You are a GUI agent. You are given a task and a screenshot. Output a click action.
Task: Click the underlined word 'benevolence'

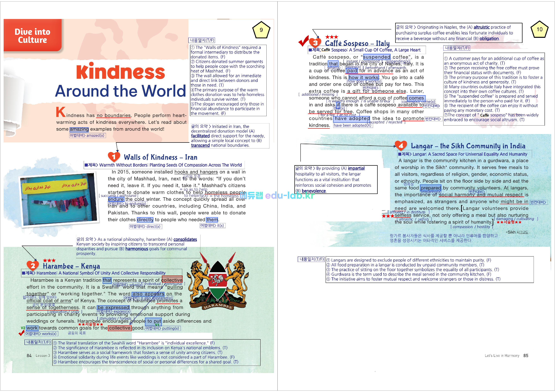pos(314,191)
